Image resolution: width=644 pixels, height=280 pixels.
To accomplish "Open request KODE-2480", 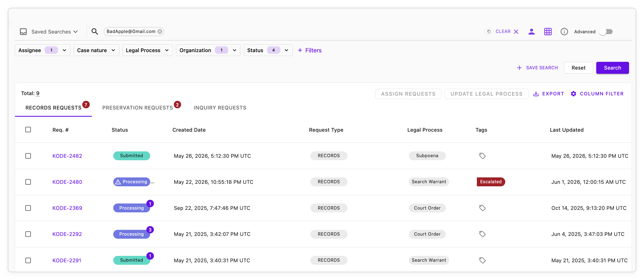I will tap(67, 182).
